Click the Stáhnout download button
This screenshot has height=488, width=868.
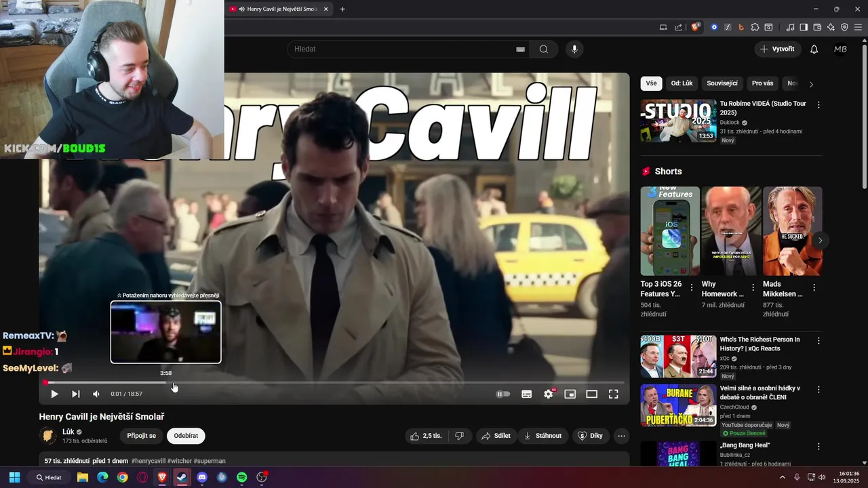click(543, 436)
